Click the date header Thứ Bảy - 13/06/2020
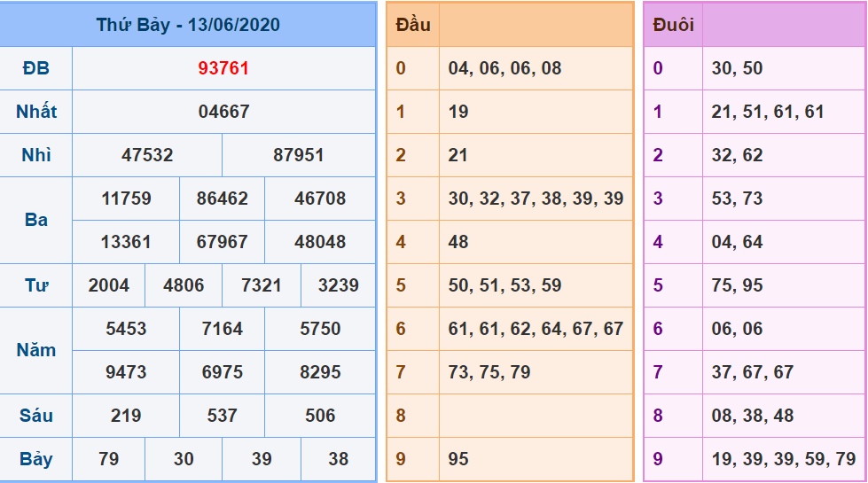 click(188, 25)
